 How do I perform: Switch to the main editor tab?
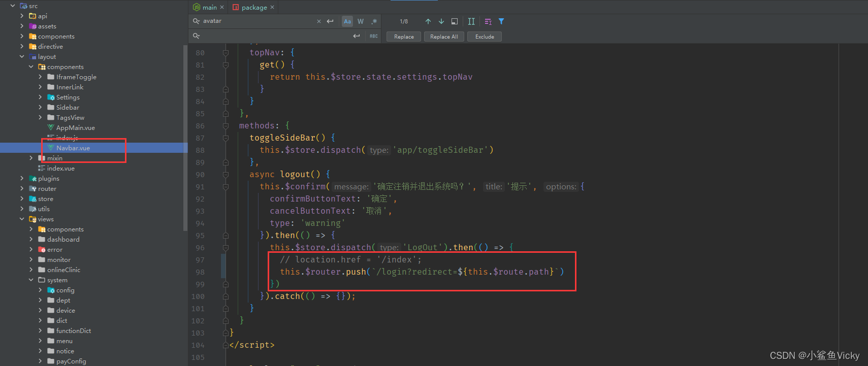point(209,7)
